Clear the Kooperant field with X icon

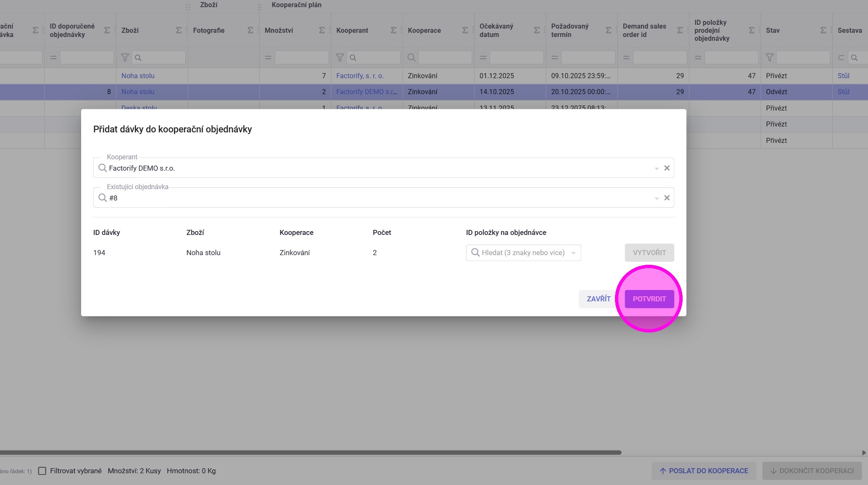point(667,168)
